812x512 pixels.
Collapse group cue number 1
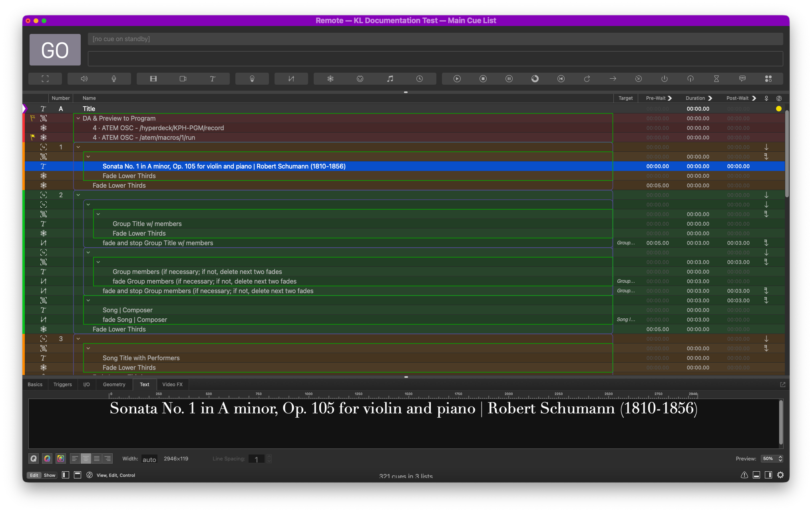tap(78, 147)
